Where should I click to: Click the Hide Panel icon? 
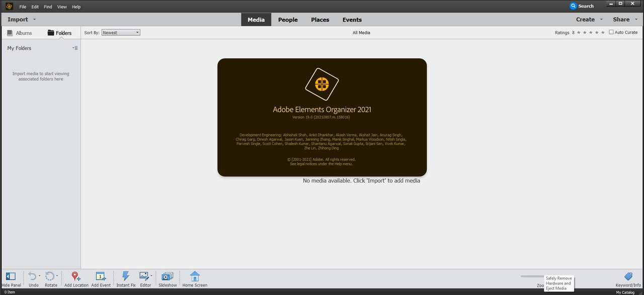point(11,276)
